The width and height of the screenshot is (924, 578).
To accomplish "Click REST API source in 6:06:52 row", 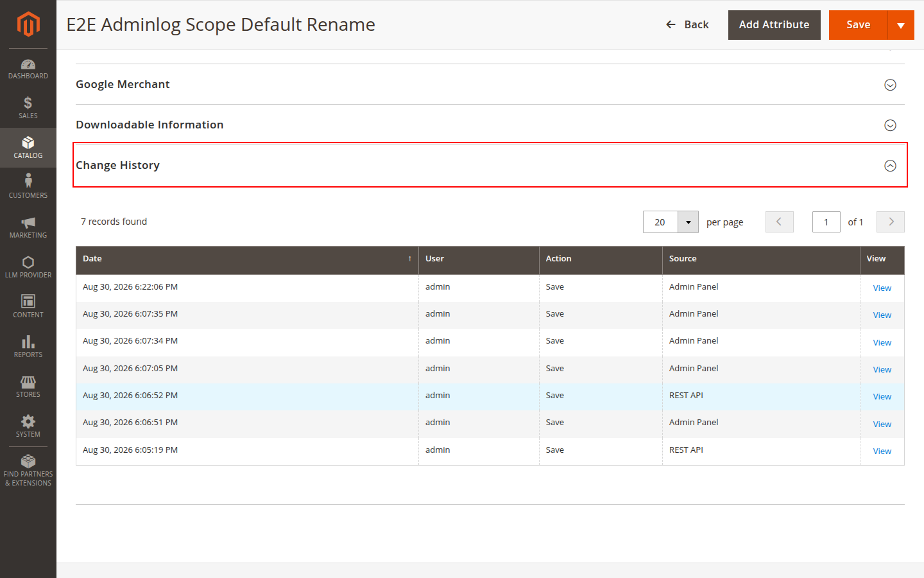I will point(686,396).
